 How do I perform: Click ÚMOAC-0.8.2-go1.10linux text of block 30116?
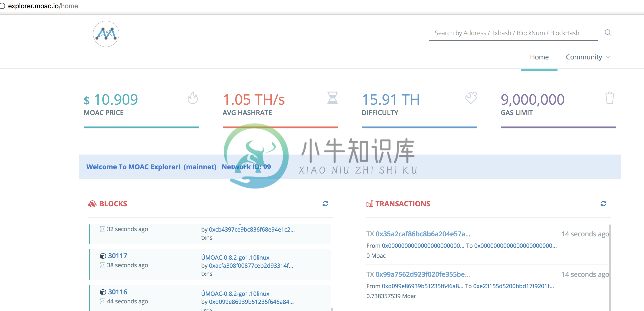(x=235, y=293)
